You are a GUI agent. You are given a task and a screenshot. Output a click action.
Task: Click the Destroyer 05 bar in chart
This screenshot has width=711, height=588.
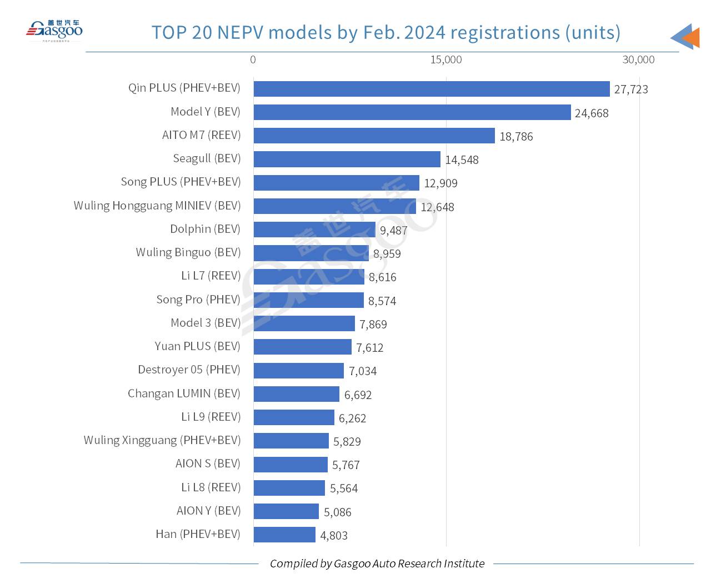[x=299, y=371]
